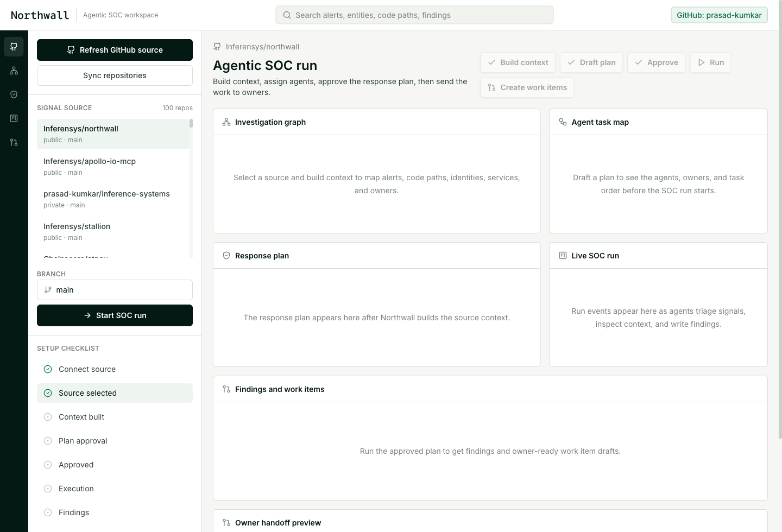
Task: Click Create work items button
Action: point(527,87)
